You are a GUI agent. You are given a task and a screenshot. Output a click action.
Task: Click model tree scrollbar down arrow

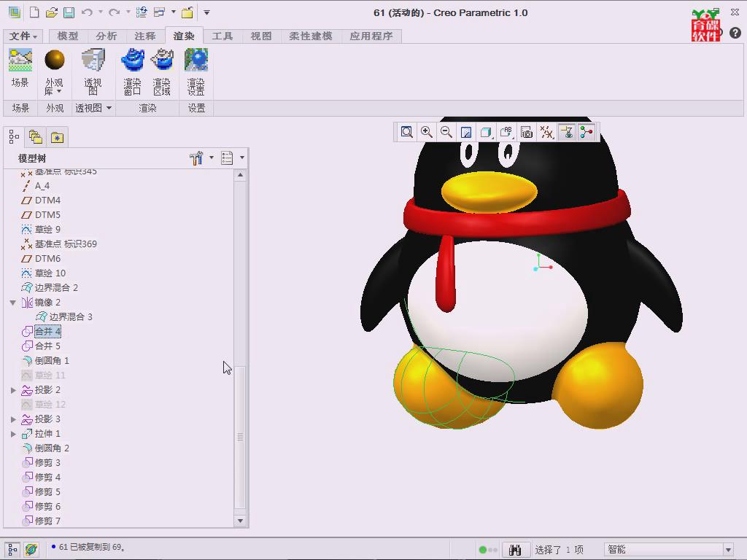pyautogui.click(x=240, y=521)
